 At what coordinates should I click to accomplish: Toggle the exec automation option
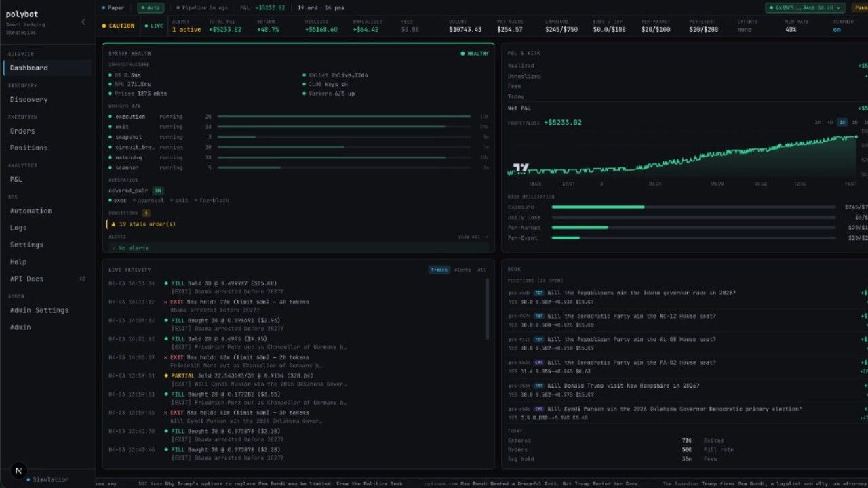pos(117,200)
